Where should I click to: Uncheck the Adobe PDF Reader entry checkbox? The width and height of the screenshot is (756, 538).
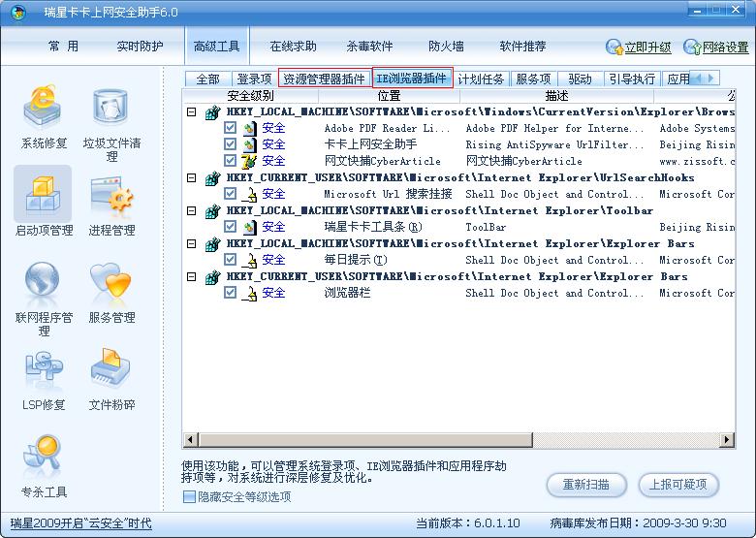230,128
